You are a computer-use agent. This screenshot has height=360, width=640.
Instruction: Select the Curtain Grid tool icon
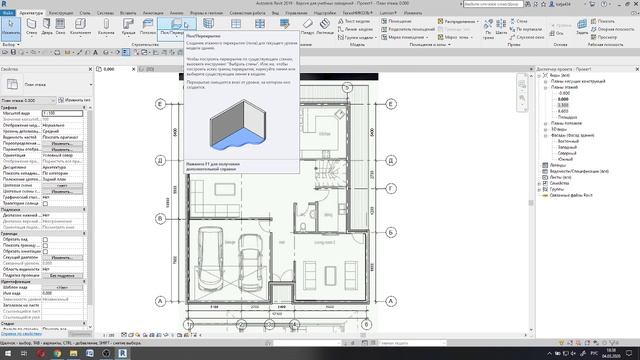[236, 24]
